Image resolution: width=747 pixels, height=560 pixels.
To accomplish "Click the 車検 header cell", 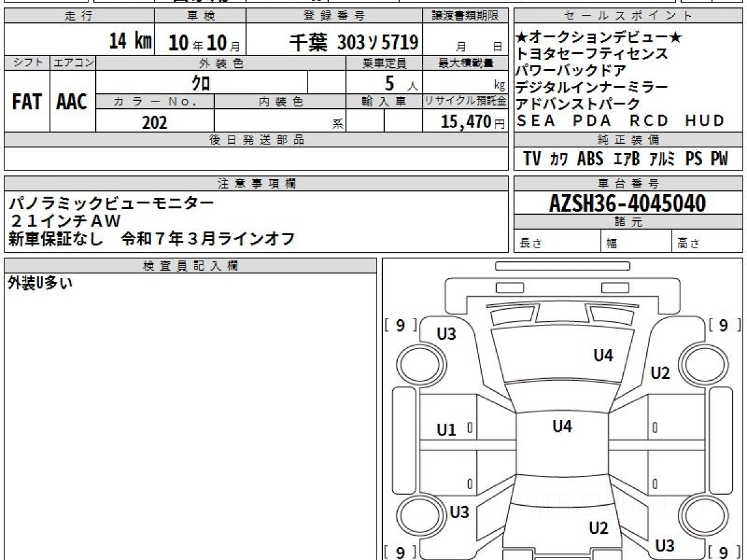I will coord(200,16).
